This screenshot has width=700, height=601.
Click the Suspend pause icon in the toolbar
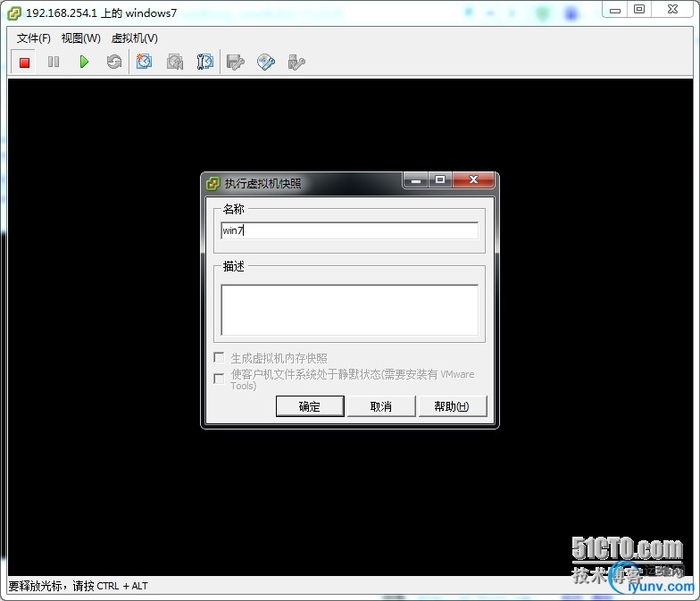coord(54,62)
